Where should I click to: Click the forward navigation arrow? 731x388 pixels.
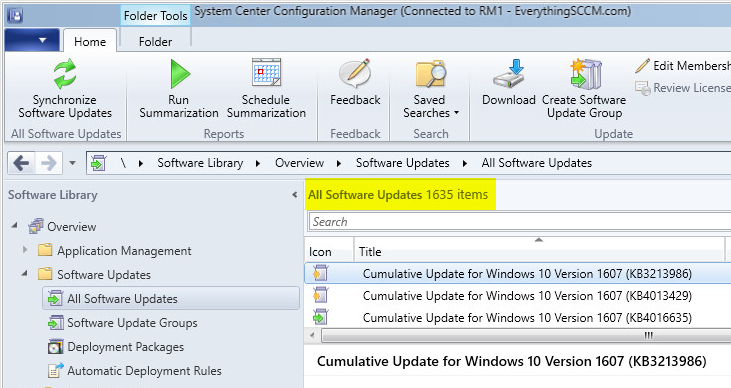[x=48, y=163]
